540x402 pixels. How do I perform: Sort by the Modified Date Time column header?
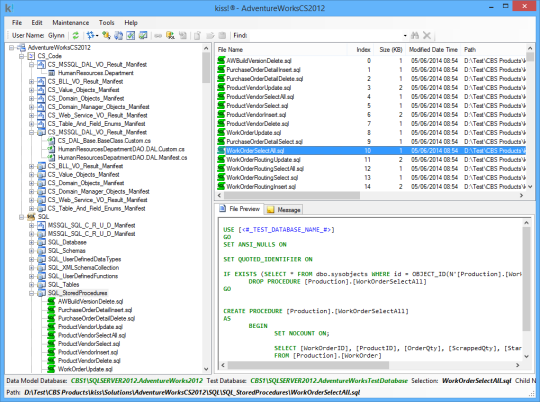coord(433,50)
